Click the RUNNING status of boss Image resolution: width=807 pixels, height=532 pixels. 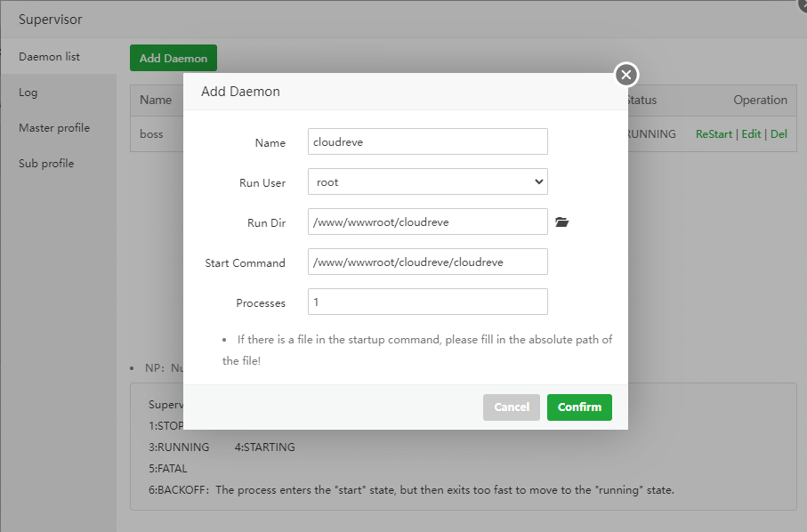click(651, 134)
